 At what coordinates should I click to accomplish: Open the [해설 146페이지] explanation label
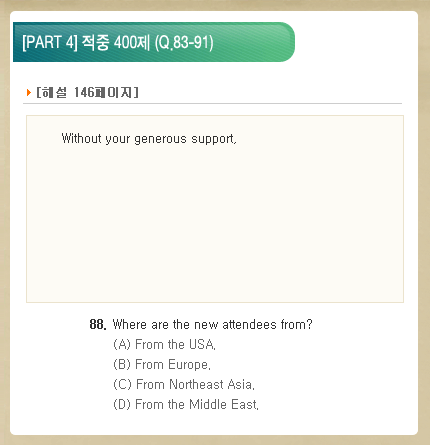(x=87, y=92)
